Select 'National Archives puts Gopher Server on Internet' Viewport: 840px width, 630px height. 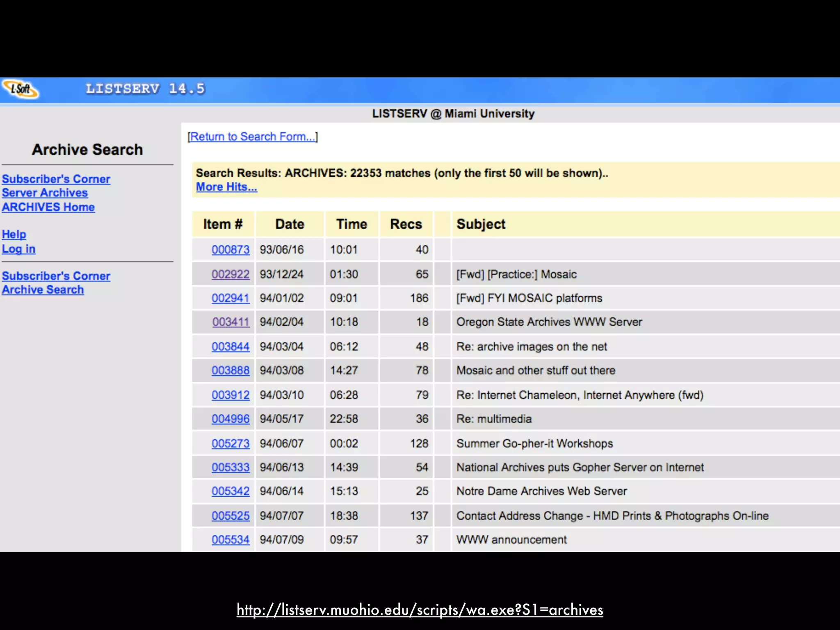[x=580, y=467]
